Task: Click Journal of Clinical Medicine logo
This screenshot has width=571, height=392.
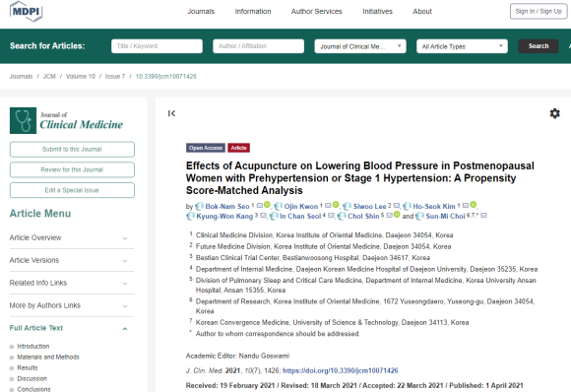Action: click(x=66, y=120)
